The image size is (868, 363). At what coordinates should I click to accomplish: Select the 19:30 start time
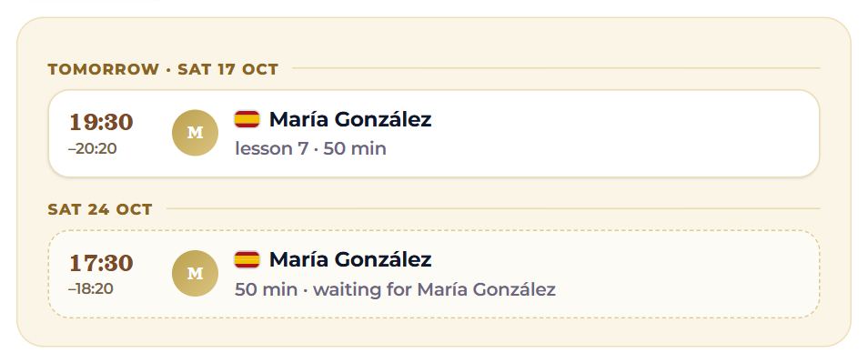[x=101, y=122]
